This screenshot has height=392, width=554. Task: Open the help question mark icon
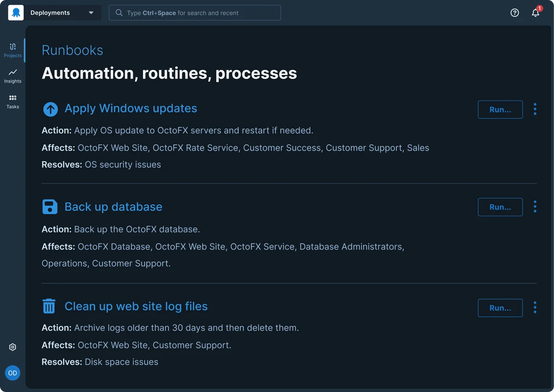point(515,13)
